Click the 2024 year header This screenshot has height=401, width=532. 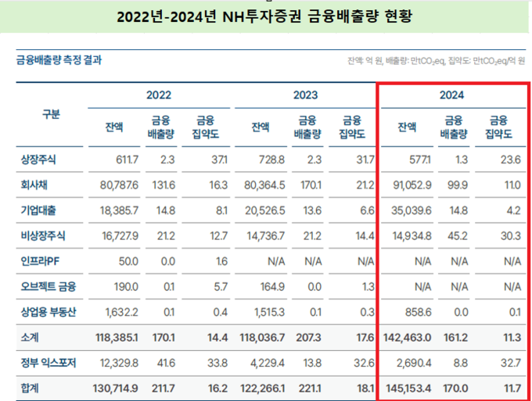(x=451, y=95)
